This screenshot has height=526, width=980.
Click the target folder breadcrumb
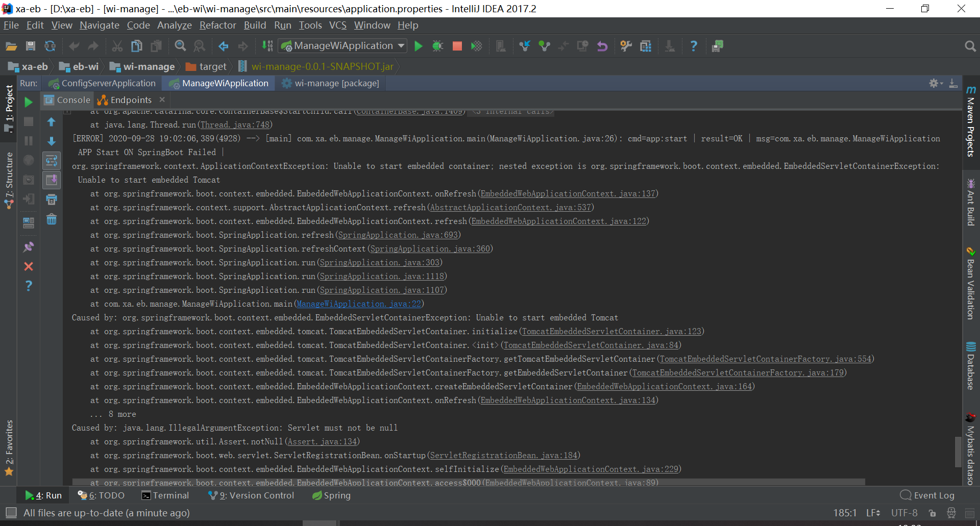click(x=206, y=66)
